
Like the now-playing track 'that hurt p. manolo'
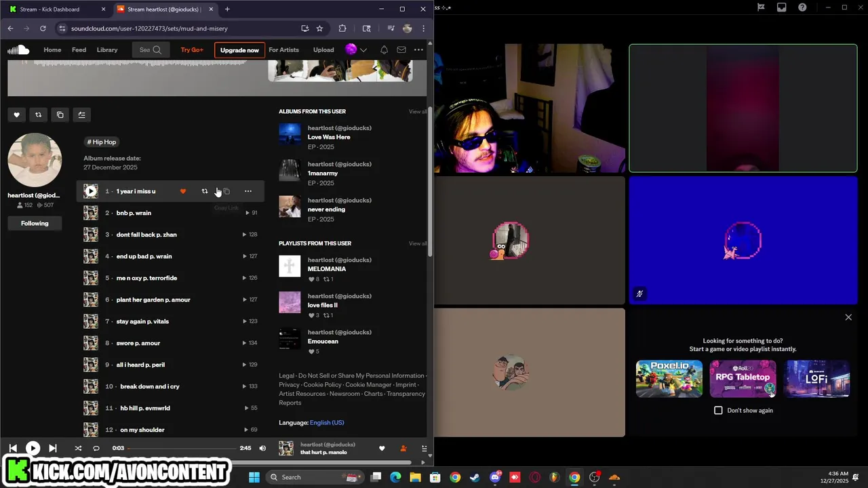(382, 448)
